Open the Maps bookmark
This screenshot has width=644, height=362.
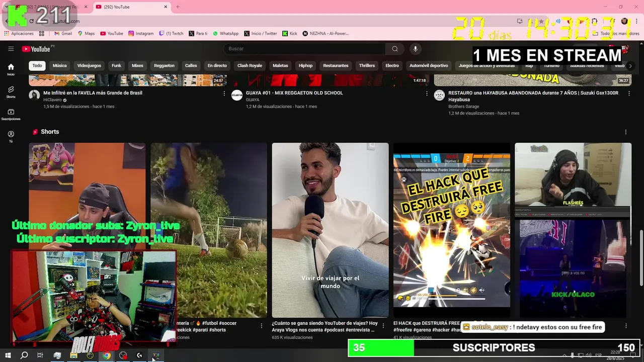[x=86, y=34]
